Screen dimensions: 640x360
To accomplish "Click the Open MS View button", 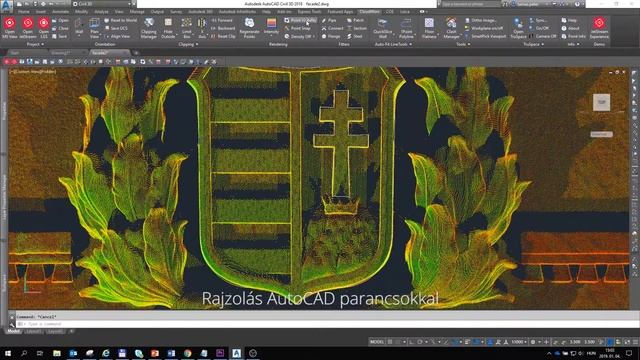I will (10, 28).
